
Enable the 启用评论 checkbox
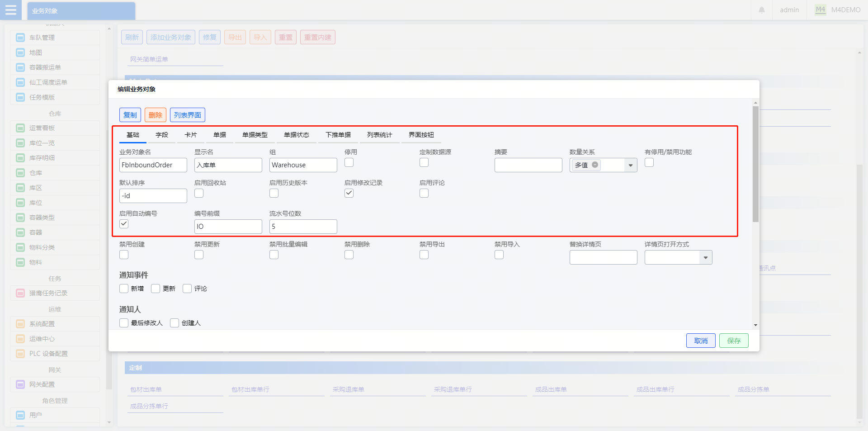424,193
